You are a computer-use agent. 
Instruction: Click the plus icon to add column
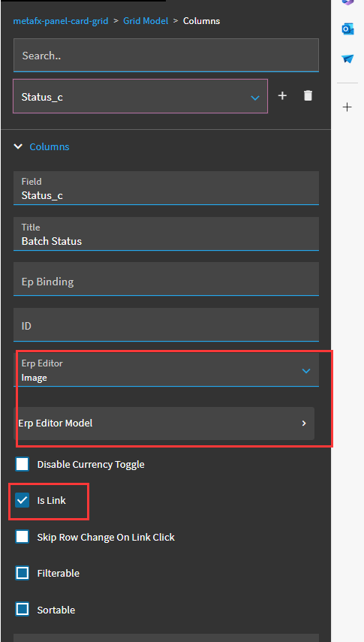[x=282, y=96]
